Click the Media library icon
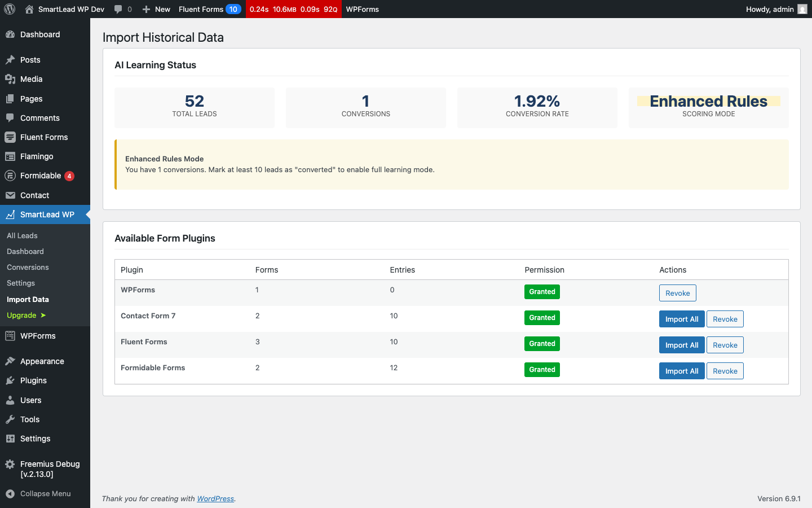 [x=11, y=79]
